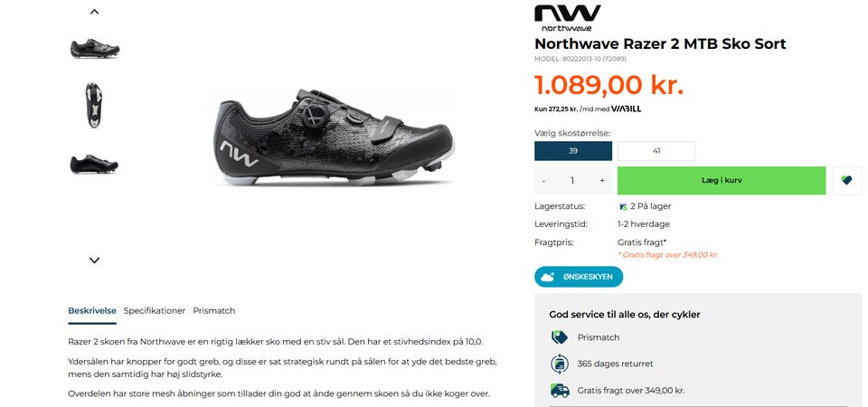Select shoe size 39
The image size is (868, 407).
(x=573, y=151)
